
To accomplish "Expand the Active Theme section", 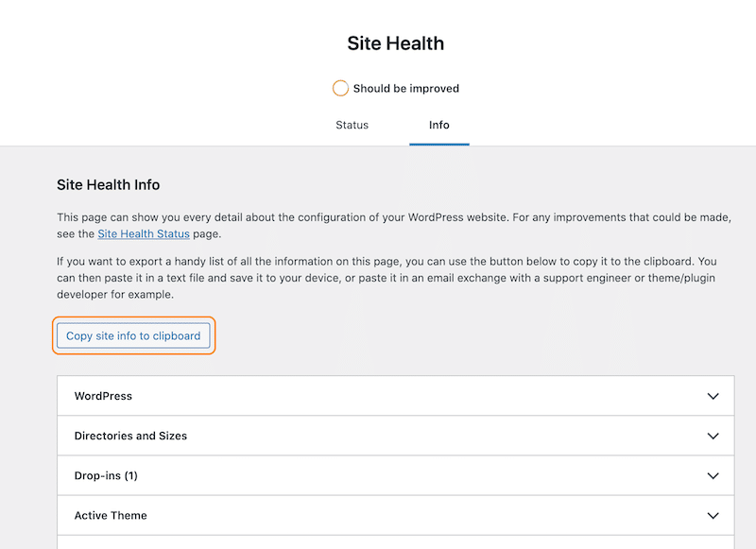I will click(395, 515).
